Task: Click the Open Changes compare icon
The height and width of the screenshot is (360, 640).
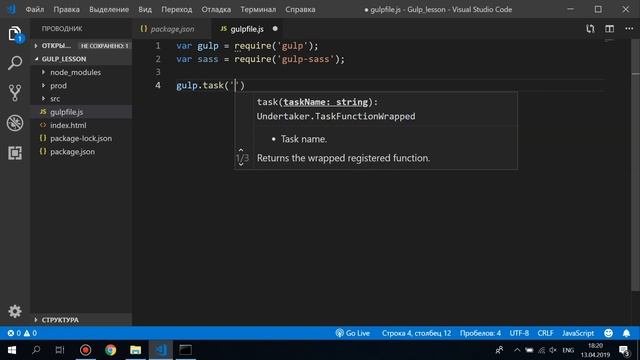Action: point(590,29)
